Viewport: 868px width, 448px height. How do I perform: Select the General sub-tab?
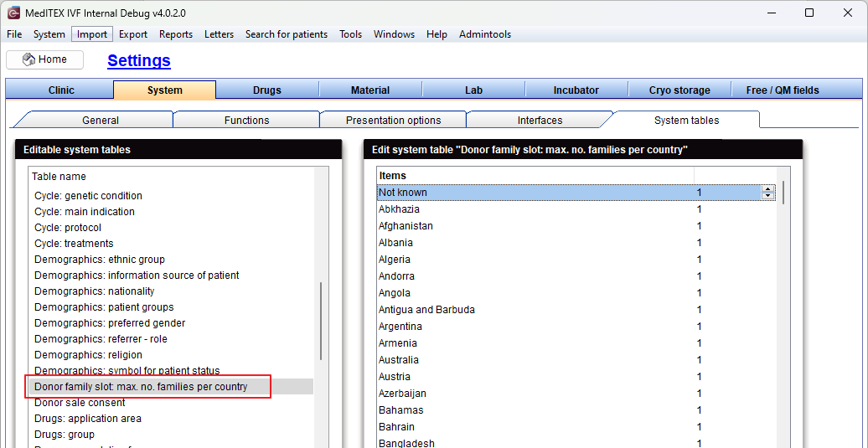pyautogui.click(x=101, y=120)
